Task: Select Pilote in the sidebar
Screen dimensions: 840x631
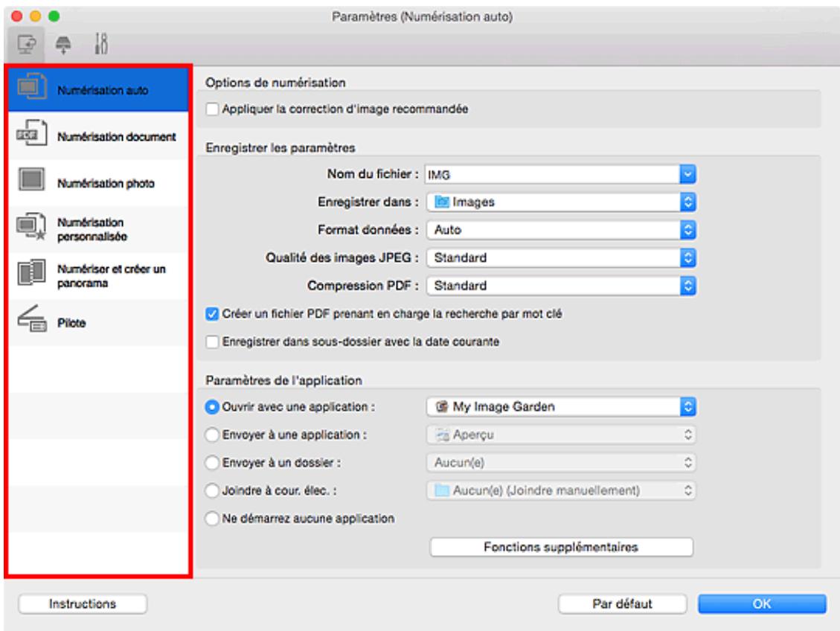Action: [98, 322]
